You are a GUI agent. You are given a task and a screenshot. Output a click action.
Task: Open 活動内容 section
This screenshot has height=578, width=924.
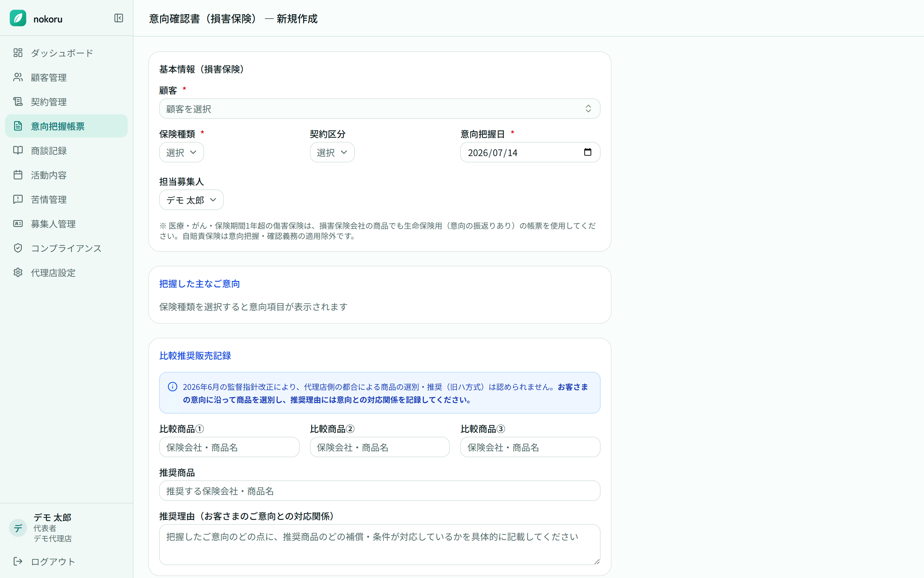[66, 175]
